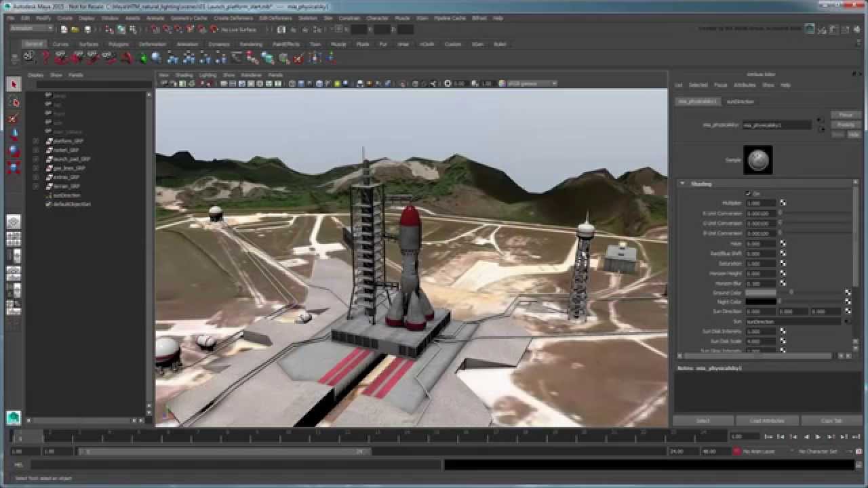The image size is (868, 488).
Task: Click the material Sample swatch thumbnail
Action: point(757,160)
